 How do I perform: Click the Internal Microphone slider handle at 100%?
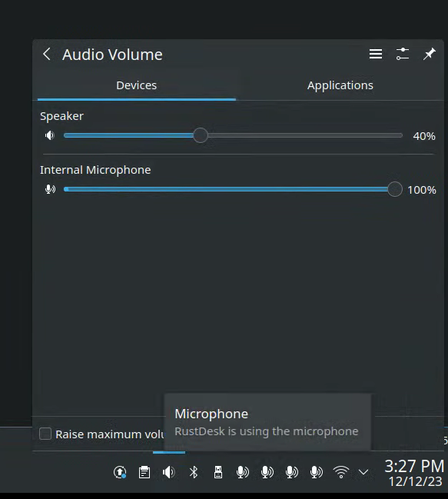pos(394,189)
